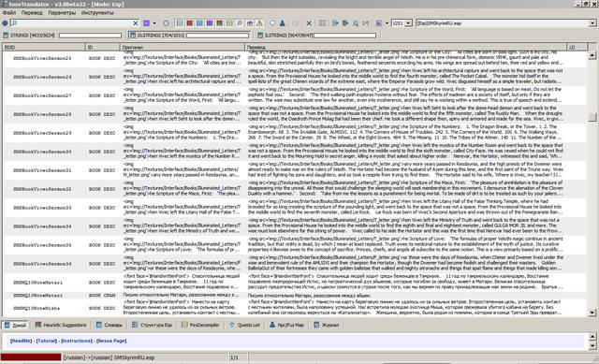Select the SMSMQ10NoteMisha row

point(295,308)
